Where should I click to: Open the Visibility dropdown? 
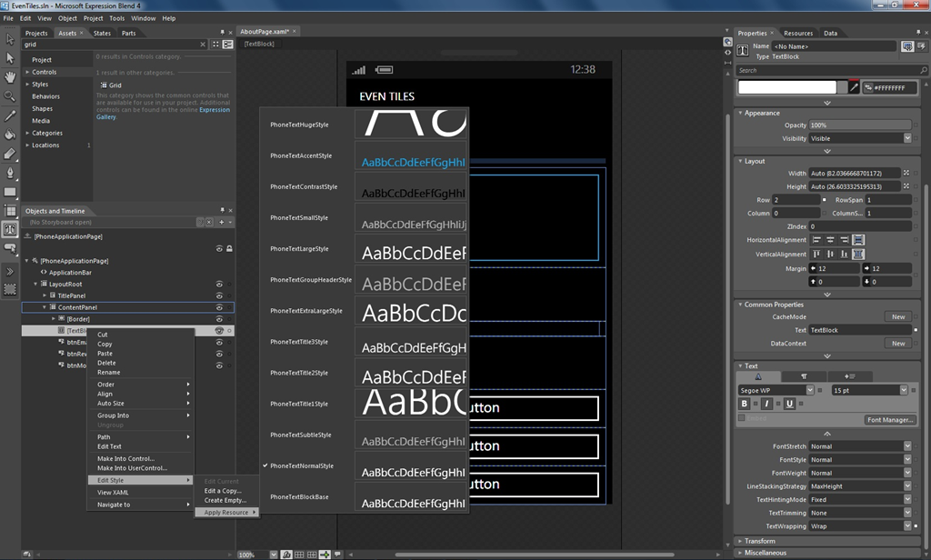point(906,138)
